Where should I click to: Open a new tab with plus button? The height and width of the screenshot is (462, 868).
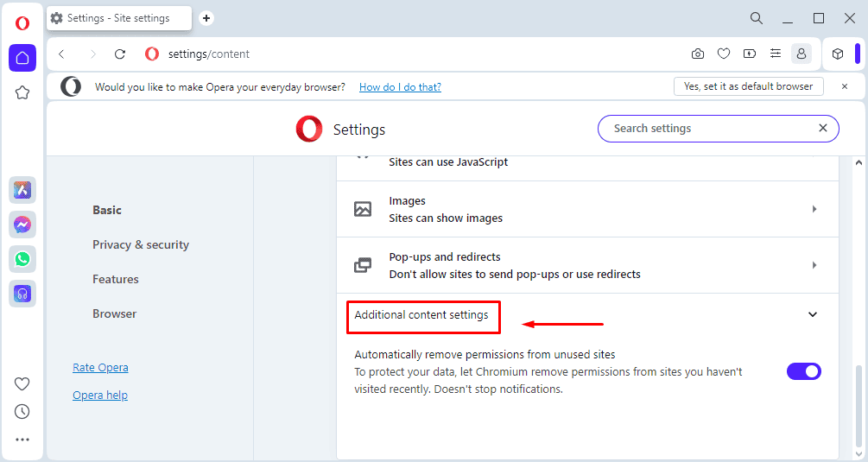(206, 18)
